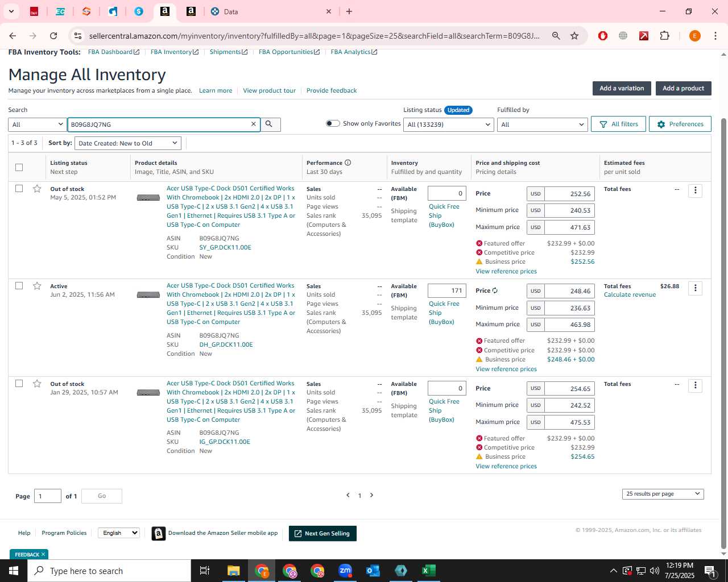Open the FBA Dashboard tool link

click(x=113, y=52)
